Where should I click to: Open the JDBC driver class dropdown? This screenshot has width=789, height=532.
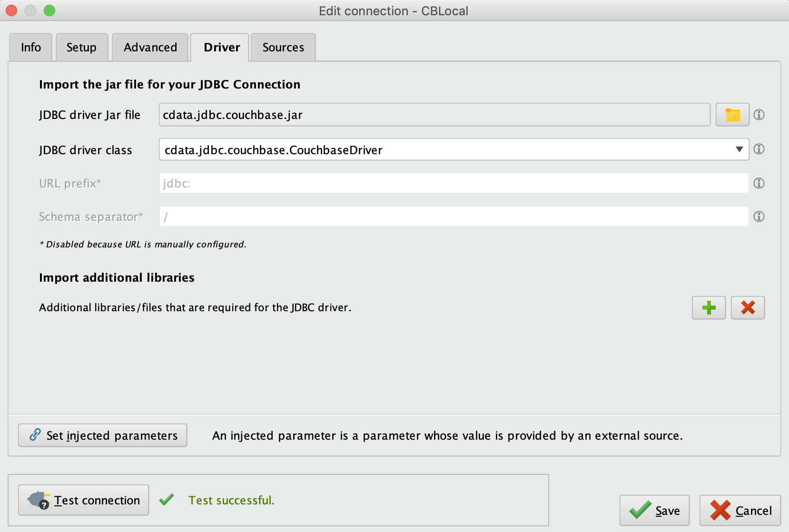click(x=740, y=149)
